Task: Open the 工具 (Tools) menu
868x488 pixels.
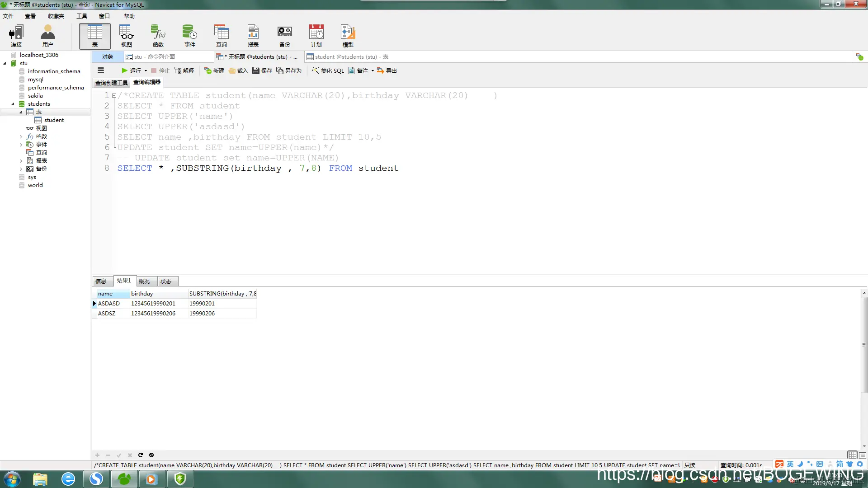Action: (x=81, y=16)
